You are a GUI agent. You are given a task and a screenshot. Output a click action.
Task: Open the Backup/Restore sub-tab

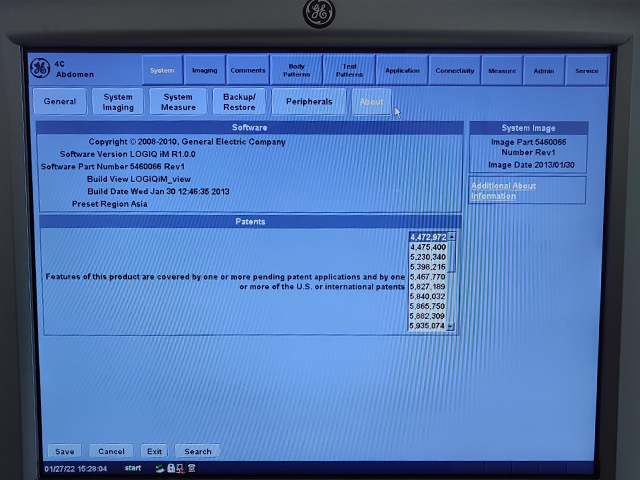coord(239,102)
